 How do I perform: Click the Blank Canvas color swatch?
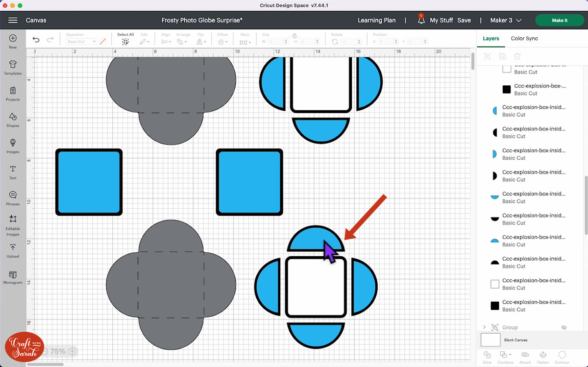[490, 340]
